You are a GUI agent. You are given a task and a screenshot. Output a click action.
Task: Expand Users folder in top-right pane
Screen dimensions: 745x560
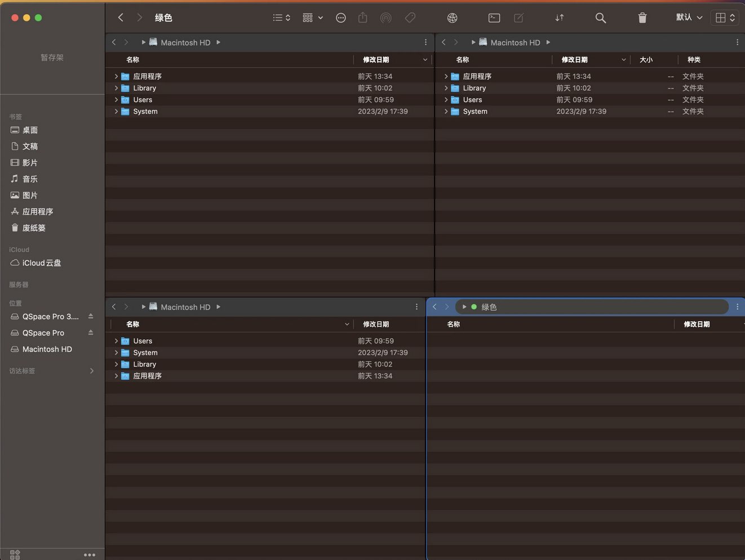click(x=446, y=100)
